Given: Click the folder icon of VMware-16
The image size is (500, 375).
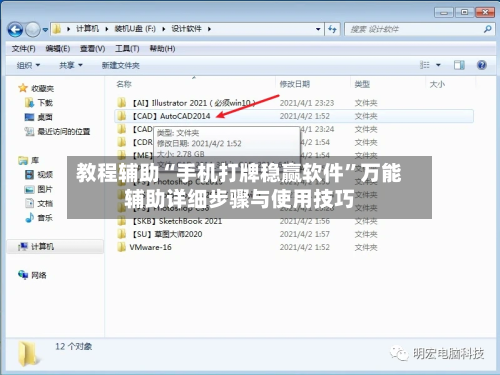Looking at the screenshot, I should tap(121, 247).
